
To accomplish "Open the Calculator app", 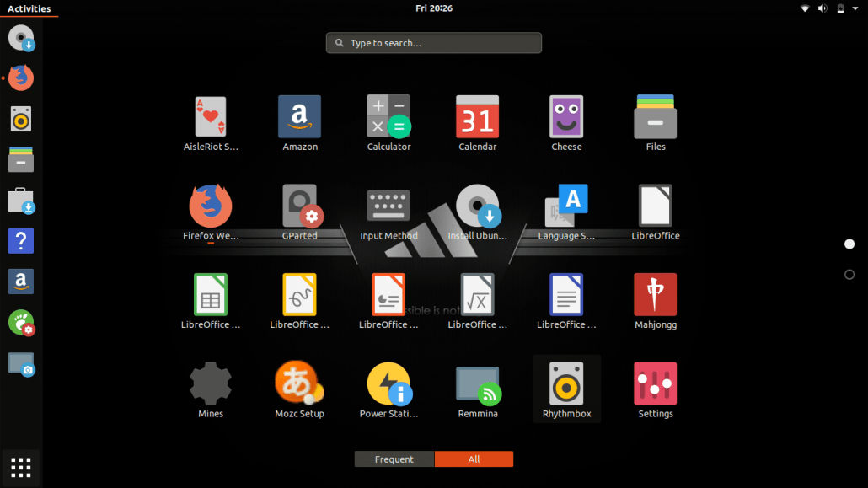I will click(388, 116).
